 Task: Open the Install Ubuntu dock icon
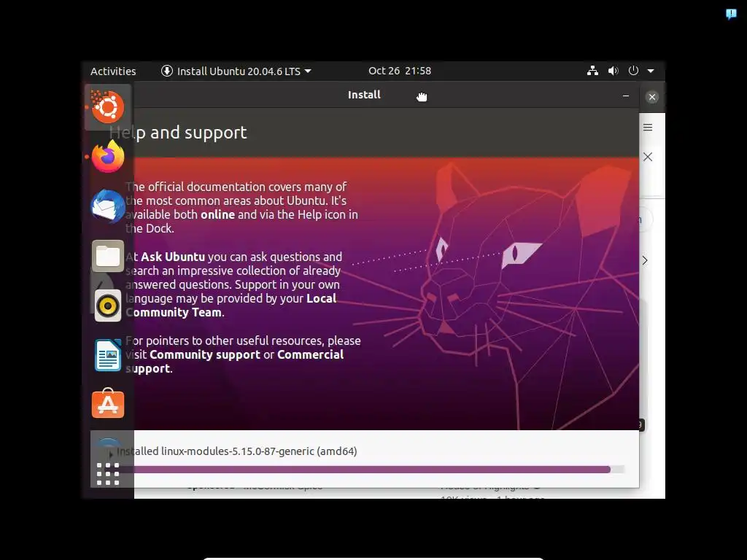108,106
